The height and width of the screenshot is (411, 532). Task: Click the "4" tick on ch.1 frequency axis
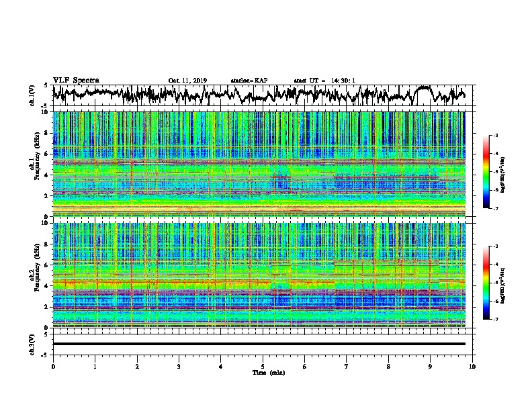pos(48,175)
